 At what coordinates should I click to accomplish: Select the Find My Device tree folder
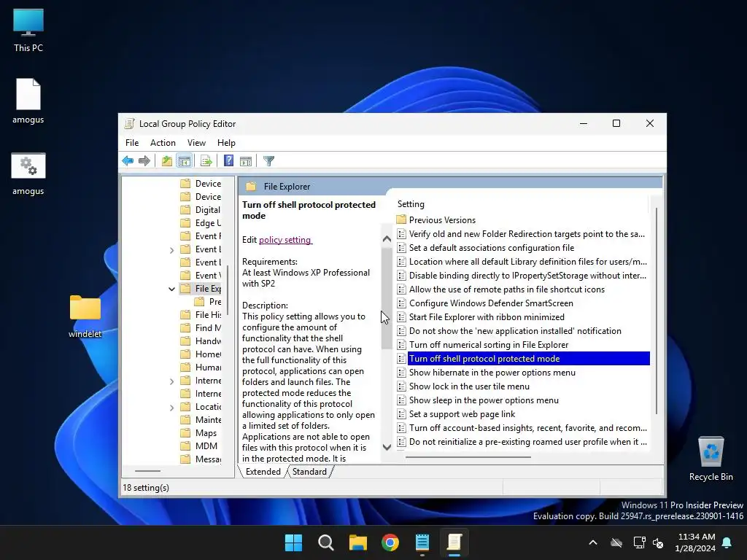201,328
